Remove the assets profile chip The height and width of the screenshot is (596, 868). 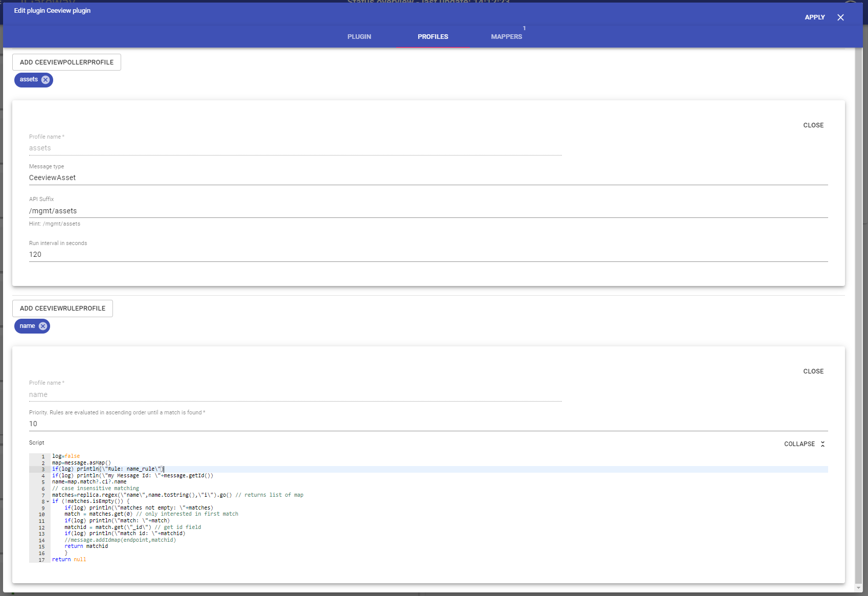tap(45, 80)
